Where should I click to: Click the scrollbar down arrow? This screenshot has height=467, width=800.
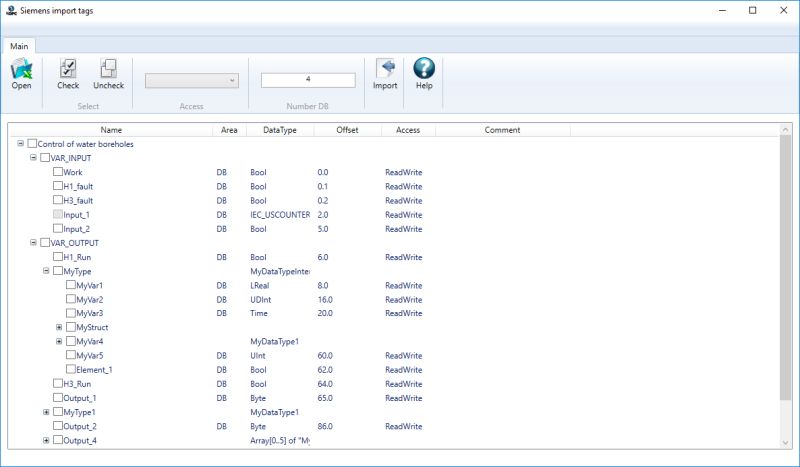(x=786, y=443)
